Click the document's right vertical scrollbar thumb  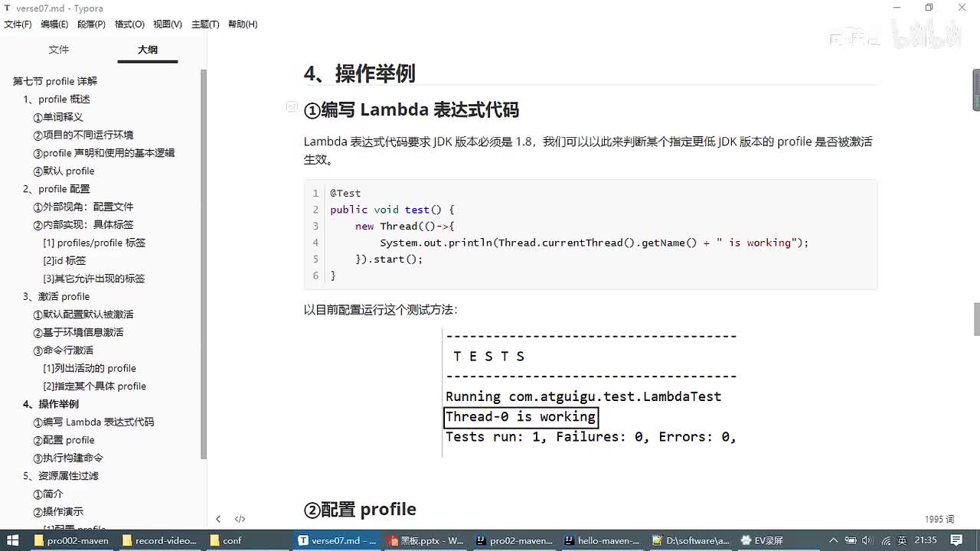pyautogui.click(x=976, y=319)
